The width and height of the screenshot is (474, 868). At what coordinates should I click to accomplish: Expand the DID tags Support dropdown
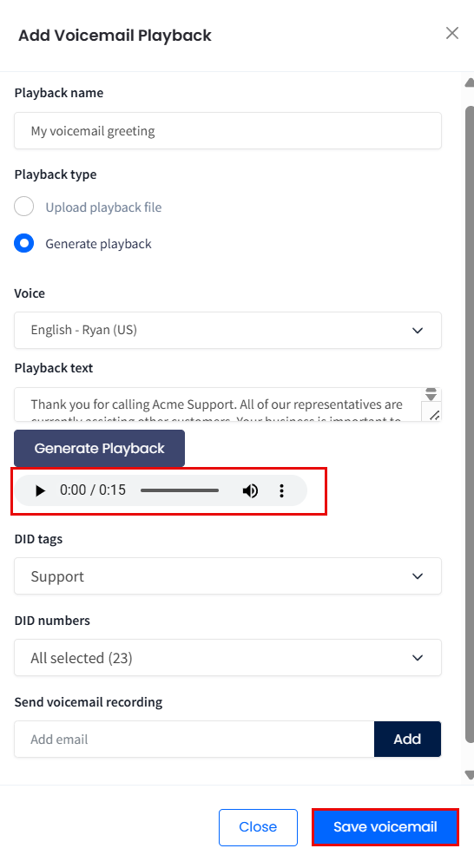[227, 576]
